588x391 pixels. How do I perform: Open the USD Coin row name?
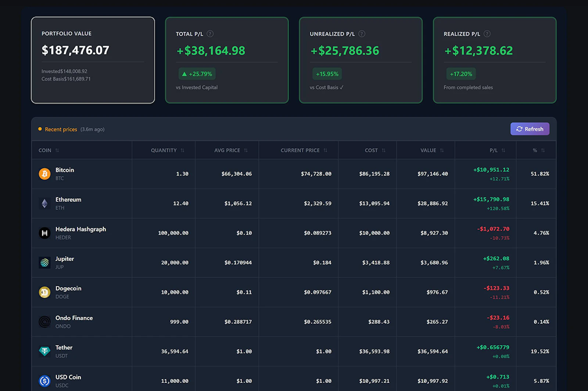pos(68,377)
